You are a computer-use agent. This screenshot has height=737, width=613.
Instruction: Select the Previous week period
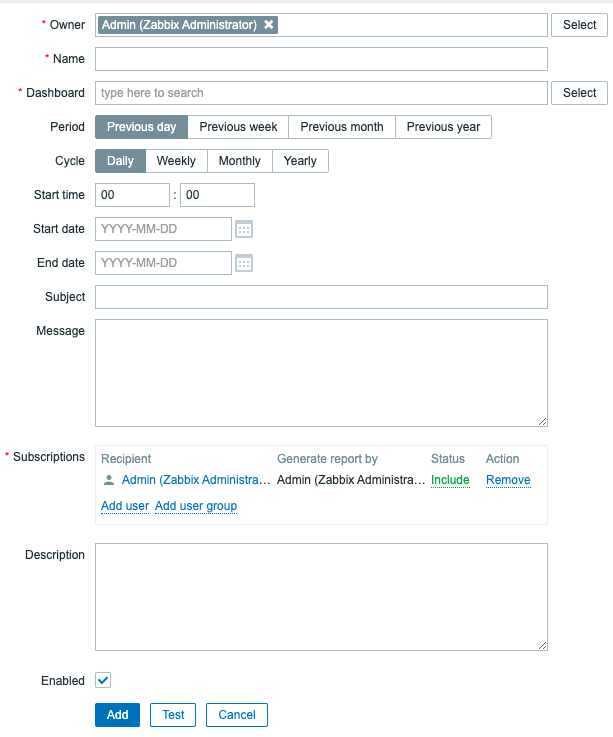tap(238, 127)
